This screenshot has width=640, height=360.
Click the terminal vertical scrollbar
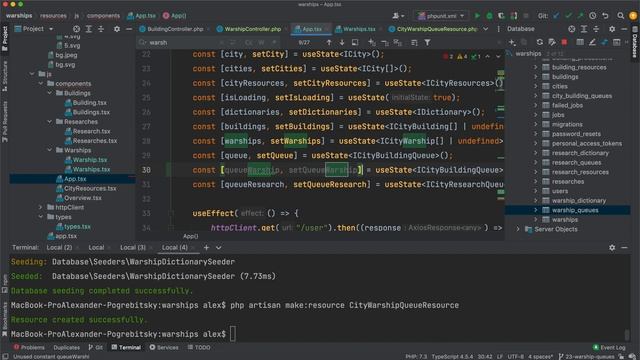pos(627,335)
